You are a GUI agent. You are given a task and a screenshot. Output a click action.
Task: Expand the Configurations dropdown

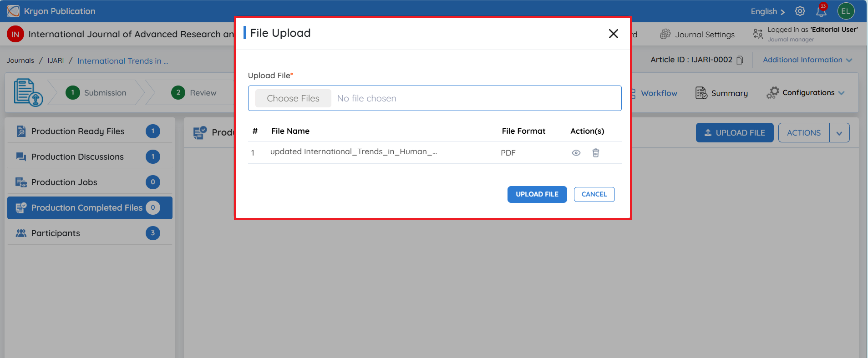click(x=806, y=93)
